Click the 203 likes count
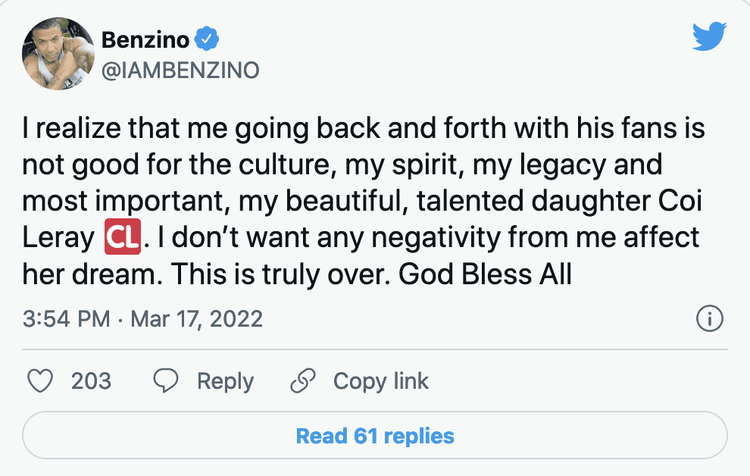Image resolution: width=750 pixels, height=476 pixels. tap(91, 381)
